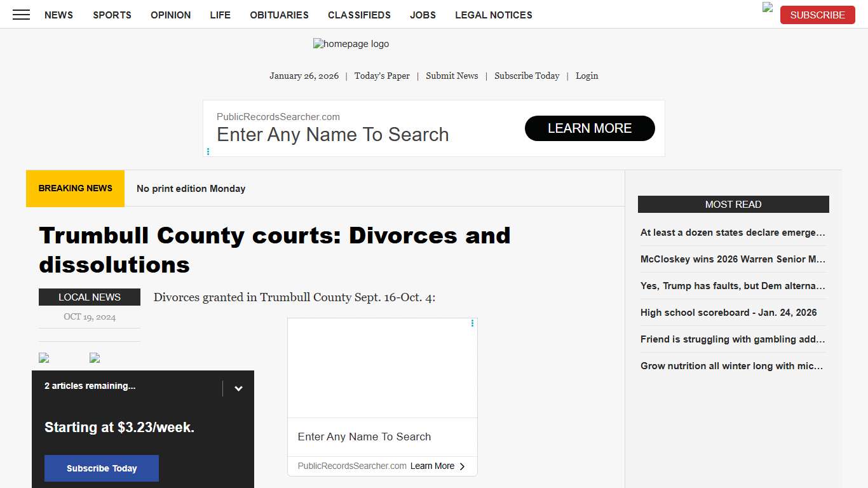868x488 pixels.
Task: Open the CLASSIFIEDS section
Action: (359, 15)
